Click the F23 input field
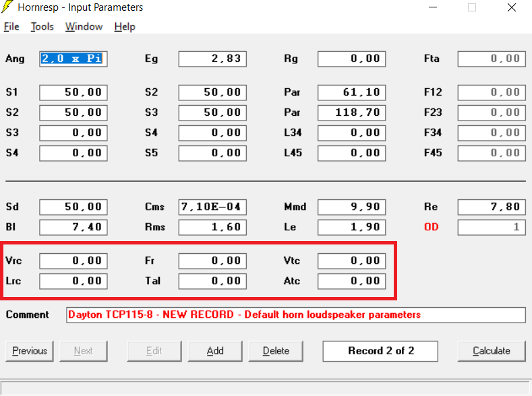The width and height of the screenshot is (532, 396). point(492,112)
